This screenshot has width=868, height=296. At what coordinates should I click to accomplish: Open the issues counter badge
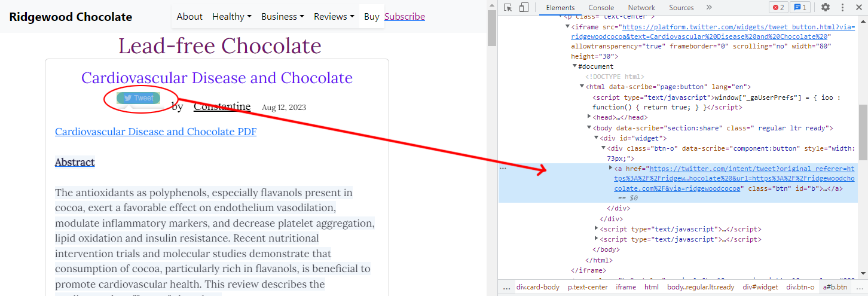[800, 8]
